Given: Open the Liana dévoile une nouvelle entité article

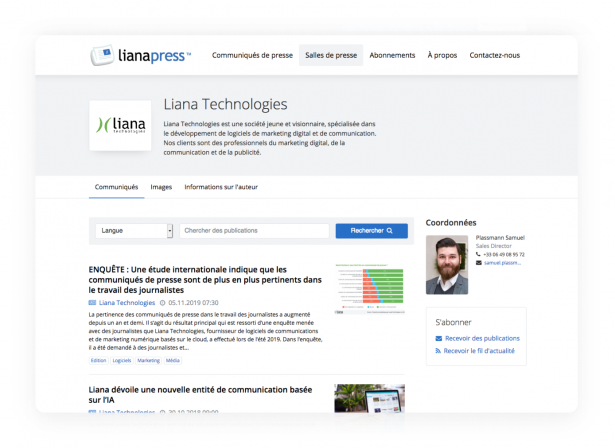Looking at the screenshot, I should (x=200, y=395).
